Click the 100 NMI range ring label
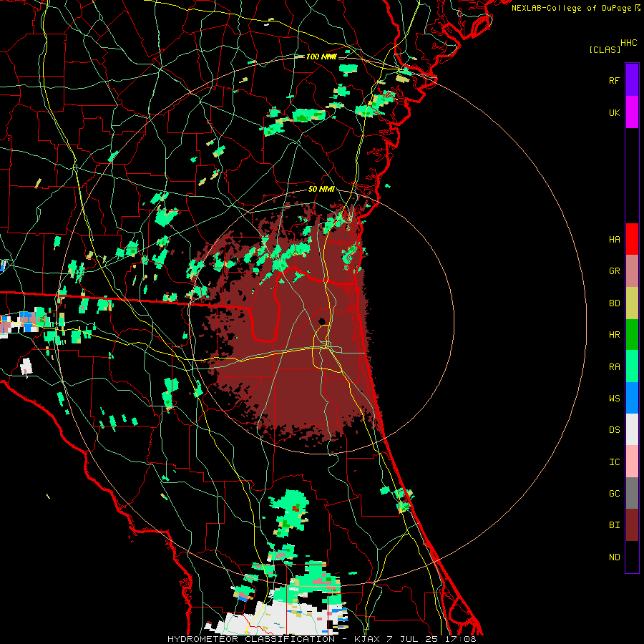Screen dimensions: 644x644 coord(321,57)
